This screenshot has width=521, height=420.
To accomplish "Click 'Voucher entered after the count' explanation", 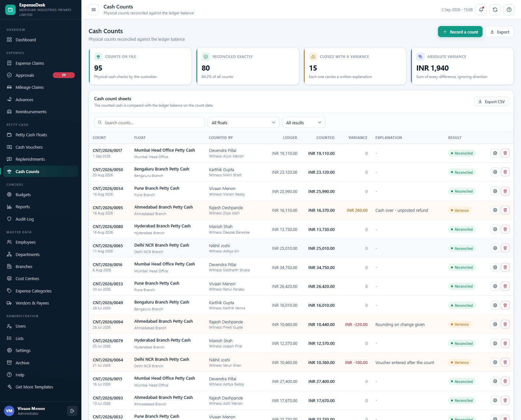I will 404,362.
